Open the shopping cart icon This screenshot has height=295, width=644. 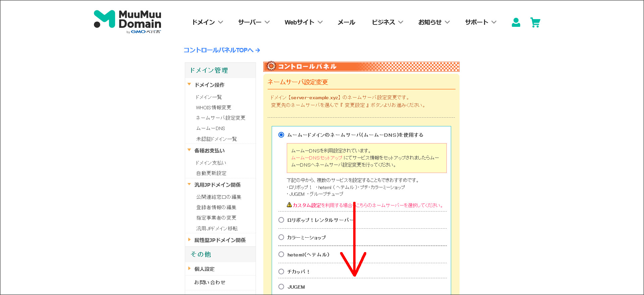[x=535, y=22]
